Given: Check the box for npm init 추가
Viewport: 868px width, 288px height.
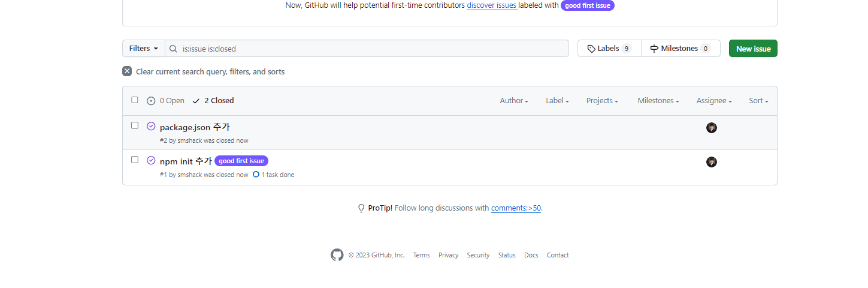Looking at the screenshot, I should [135, 160].
